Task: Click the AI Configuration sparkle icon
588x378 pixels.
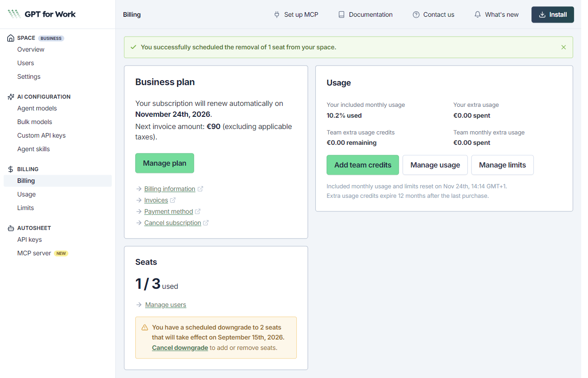Action: pos(11,97)
